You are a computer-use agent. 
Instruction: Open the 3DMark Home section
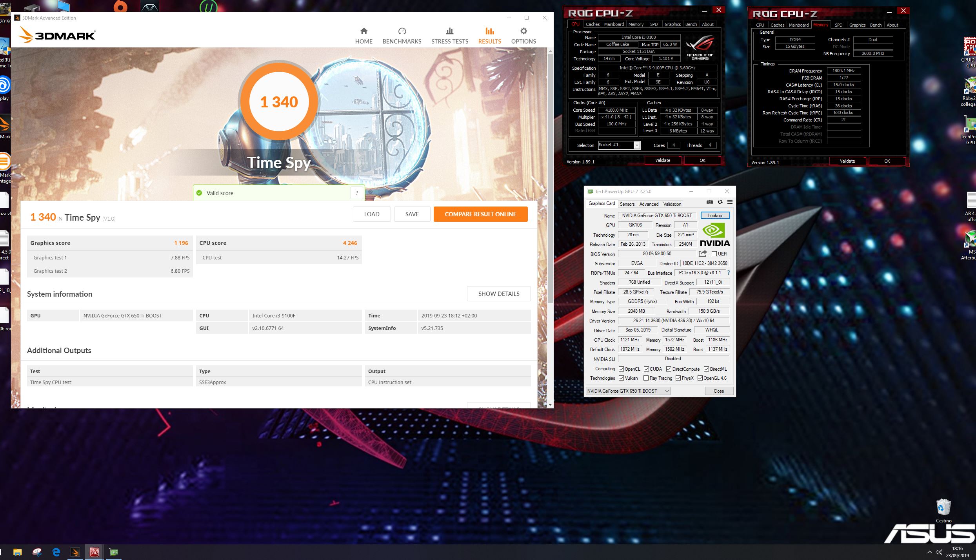point(364,36)
